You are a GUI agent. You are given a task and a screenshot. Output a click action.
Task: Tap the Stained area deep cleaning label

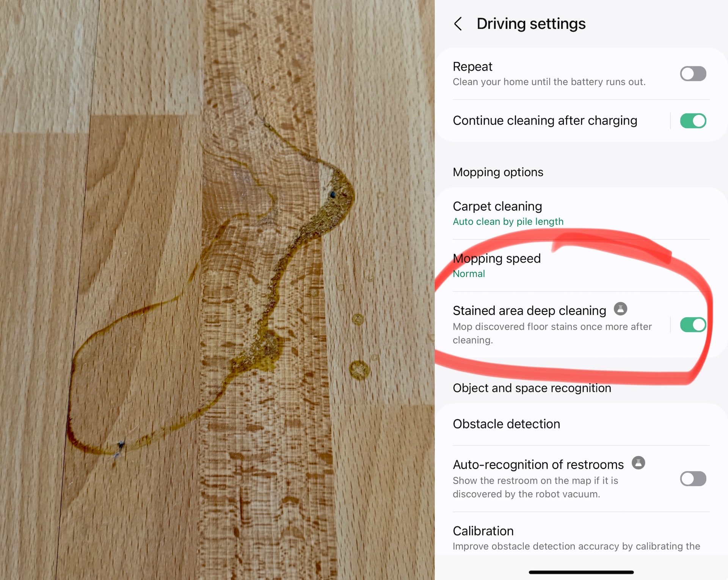[x=529, y=311]
